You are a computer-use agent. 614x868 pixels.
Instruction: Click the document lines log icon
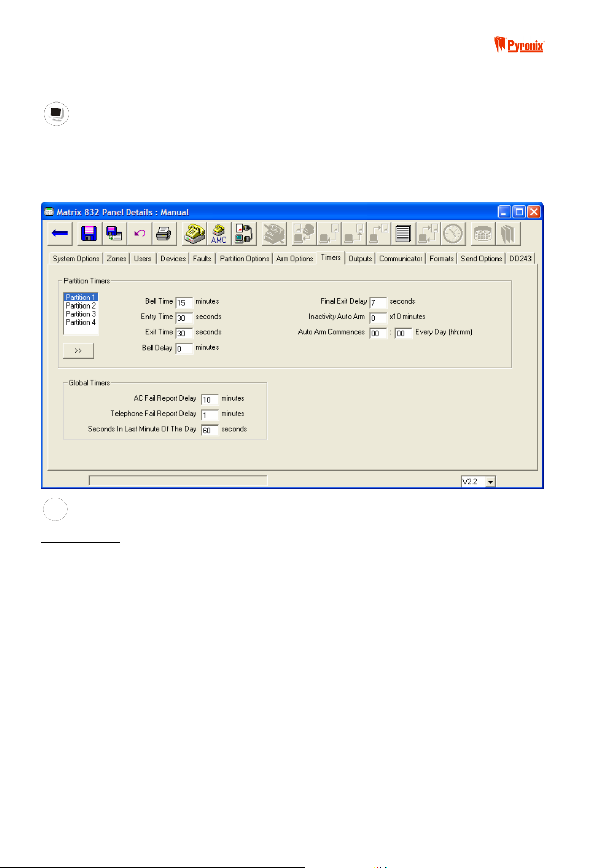coord(403,234)
